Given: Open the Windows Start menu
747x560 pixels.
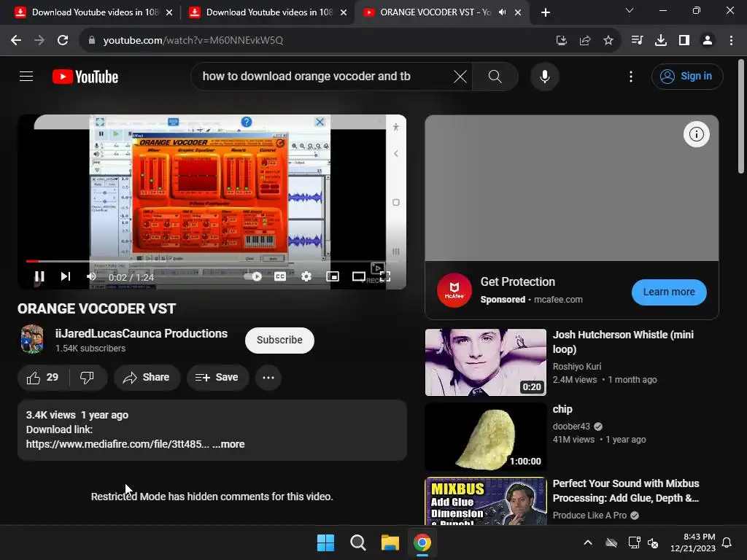Looking at the screenshot, I should (326, 542).
